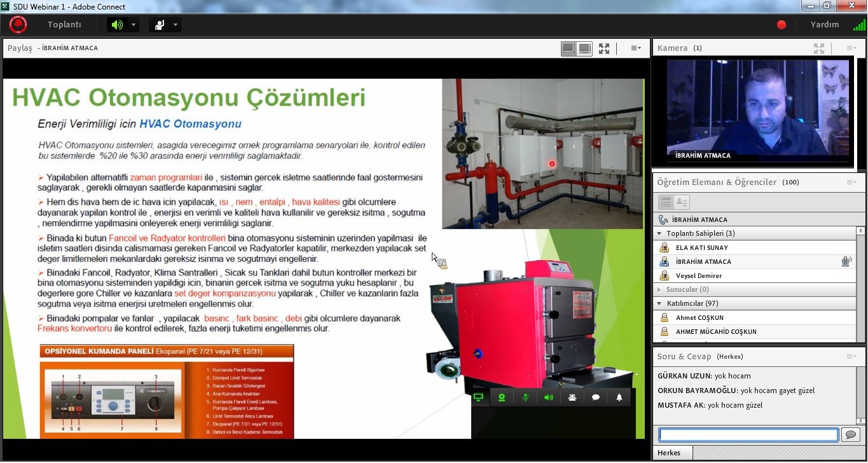Open chat bubble in overlay toolbar

pos(596,397)
